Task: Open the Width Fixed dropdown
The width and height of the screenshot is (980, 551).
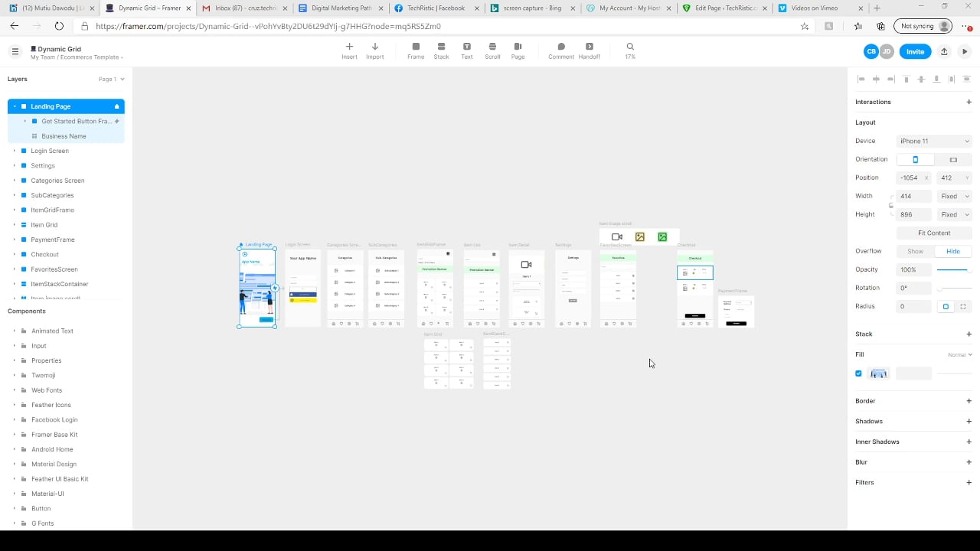Action: [955, 196]
